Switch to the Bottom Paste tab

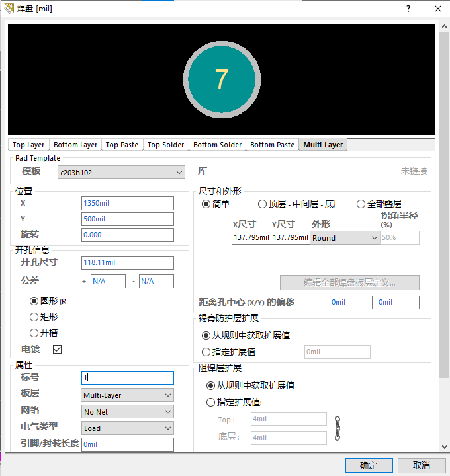[x=272, y=145]
